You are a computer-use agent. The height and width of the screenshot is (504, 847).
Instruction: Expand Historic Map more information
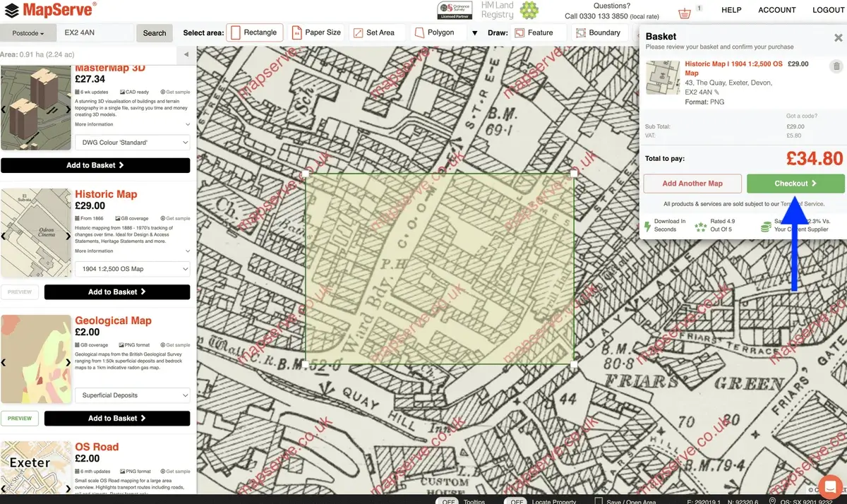coord(133,251)
